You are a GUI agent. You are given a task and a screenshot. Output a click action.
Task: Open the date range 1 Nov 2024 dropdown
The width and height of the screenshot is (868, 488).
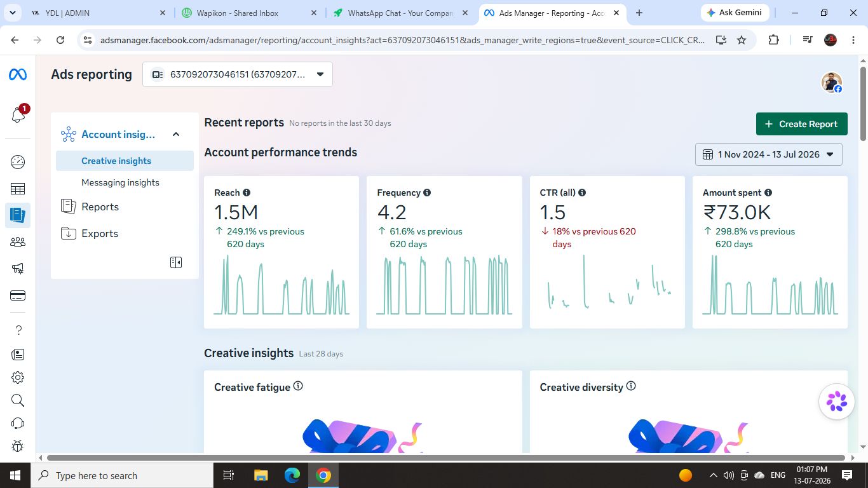tap(769, 154)
